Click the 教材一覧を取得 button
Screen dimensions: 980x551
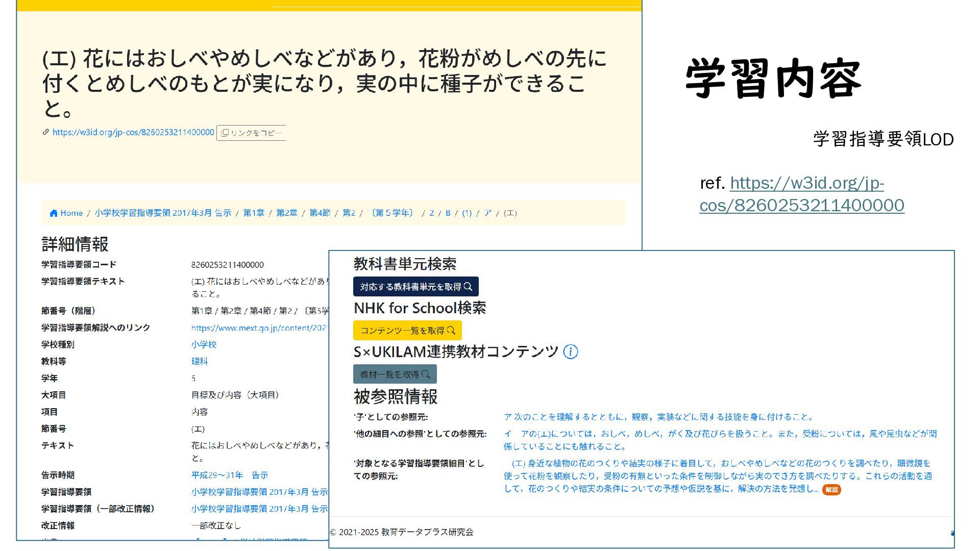[x=395, y=374]
